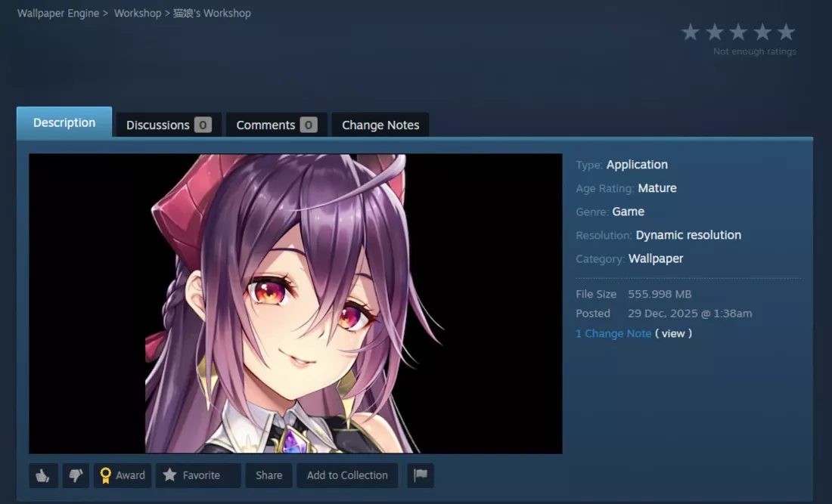Click the Share button
This screenshot has height=504, width=832.
(269, 475)
